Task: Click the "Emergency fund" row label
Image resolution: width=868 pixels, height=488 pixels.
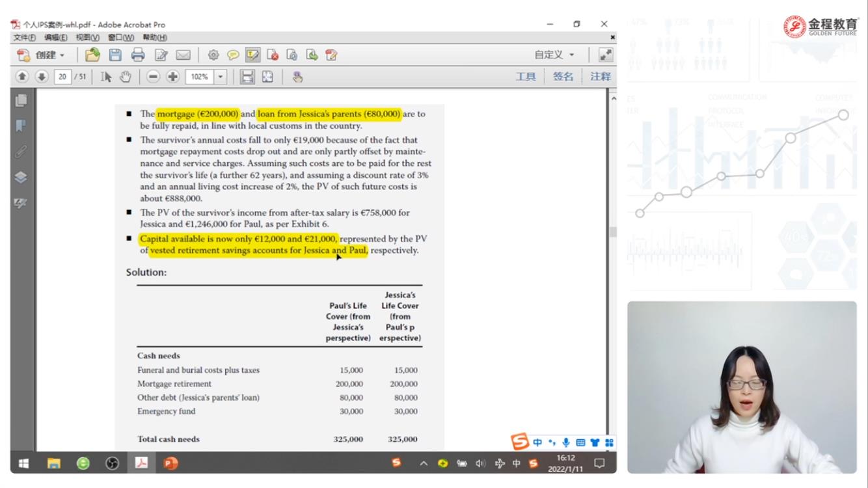Action: point(166,411)
